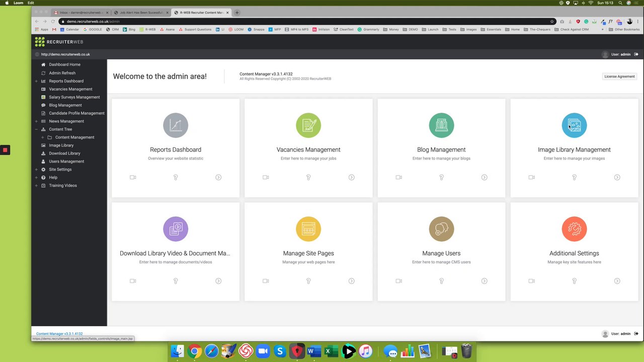Screen dimensions: 644x362
Task: Expand the Site Settings tree node
Action: click(36, 169)
